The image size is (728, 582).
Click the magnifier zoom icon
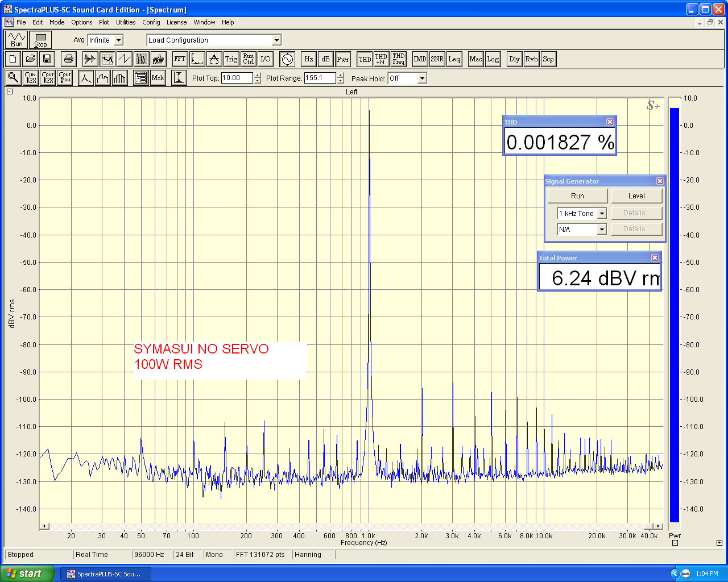pyautogui.click(x=13, y=78)
